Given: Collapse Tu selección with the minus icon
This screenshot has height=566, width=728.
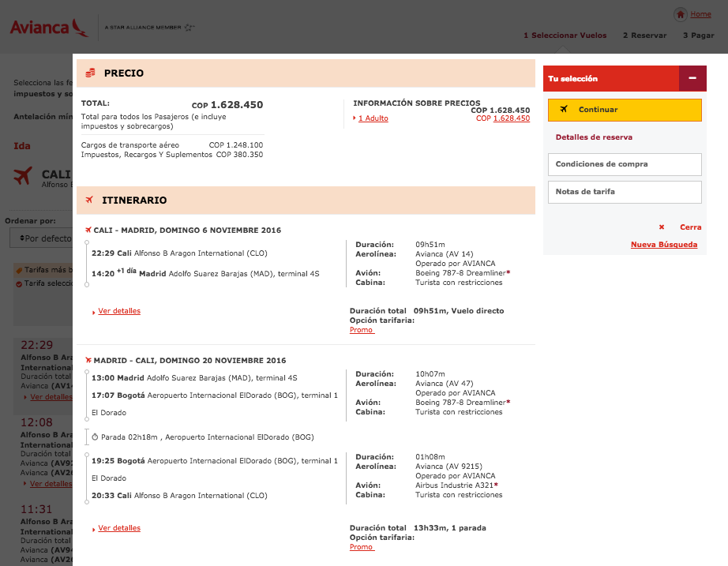Looking at the screenshot, I should click(x=692, y=79).
